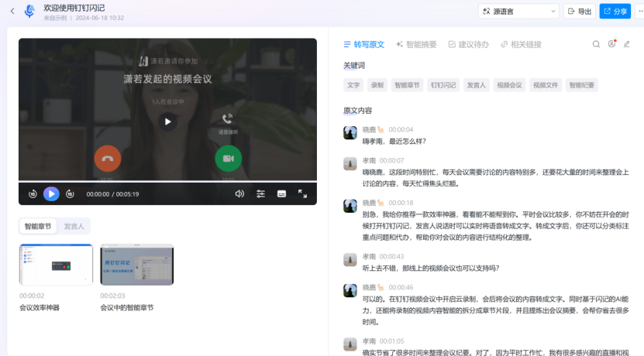Click the blue 分享 share button

pyautogui.click(x=615, y=11)
